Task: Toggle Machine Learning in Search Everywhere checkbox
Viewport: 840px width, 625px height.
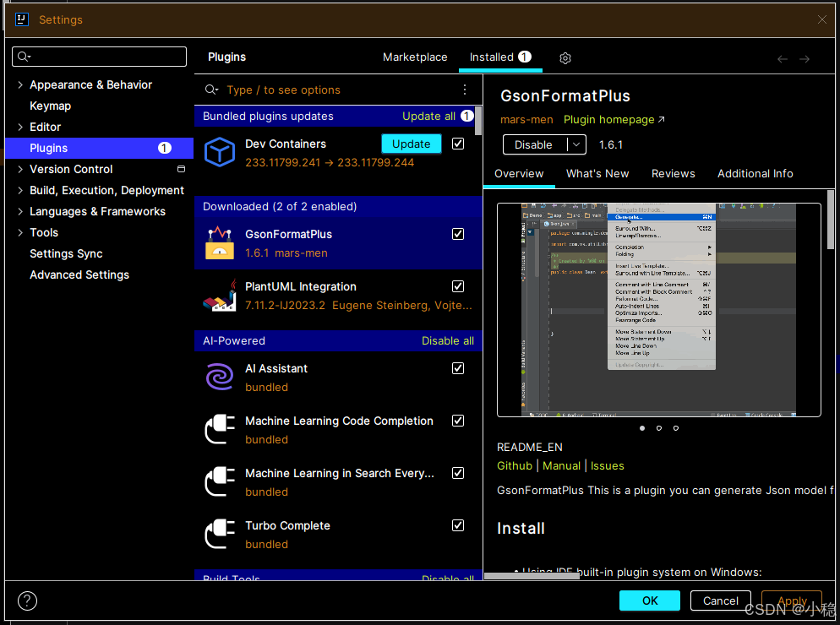Action: click(x=458, y=473)
